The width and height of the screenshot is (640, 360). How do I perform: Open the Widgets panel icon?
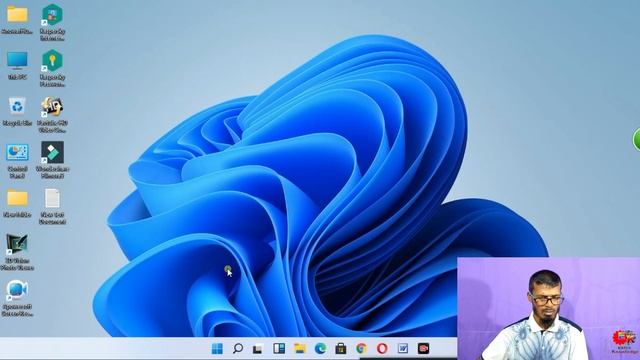(279, 349)
